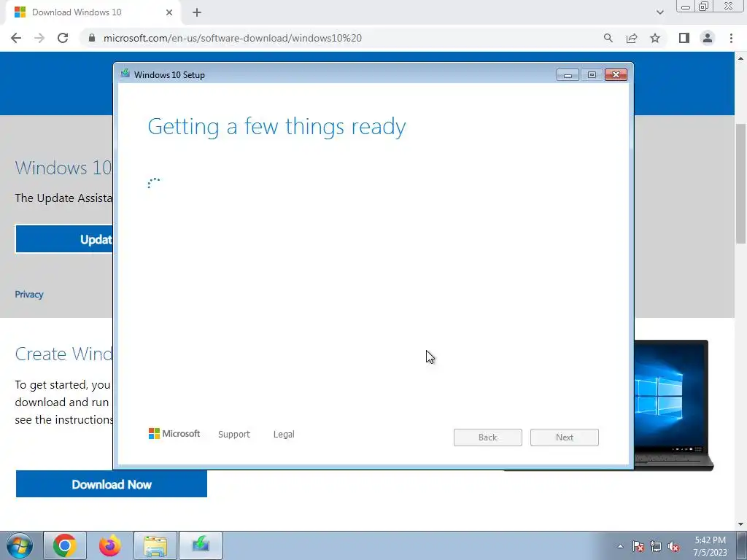Click the Chrome back arrow
This screenshot has width=747, height=560.
[x=16, y=38]
